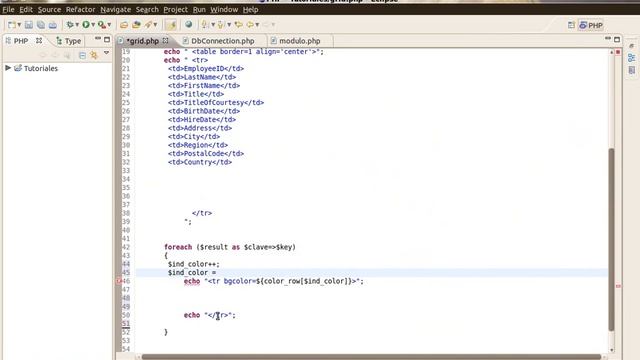Screen dimensions: 640x360
Task: Go to Last Edit Location icon
Action: 238,25
